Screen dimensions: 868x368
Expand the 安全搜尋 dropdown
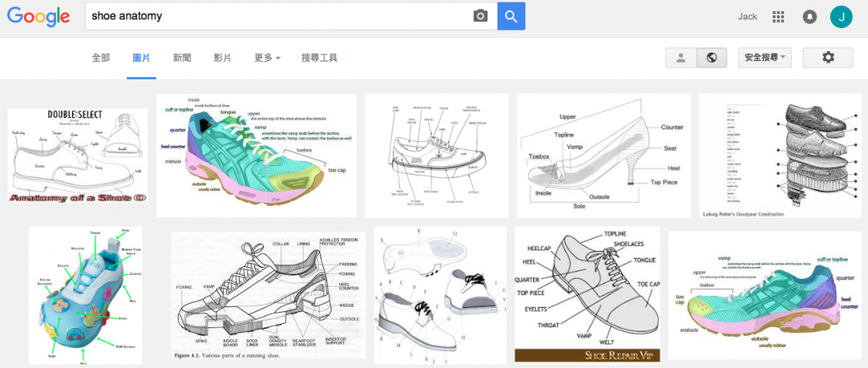click(x=765, y=58)
